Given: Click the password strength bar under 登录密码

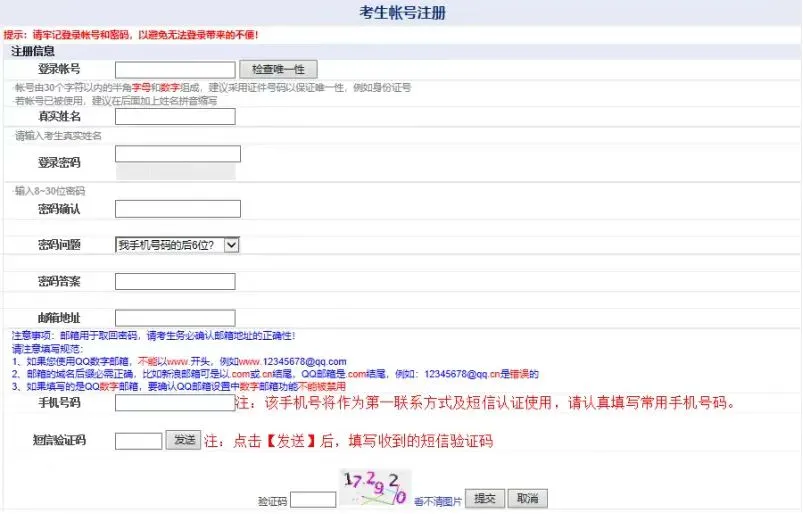Looking at the screenshot, I should click(x=175, y=172).
